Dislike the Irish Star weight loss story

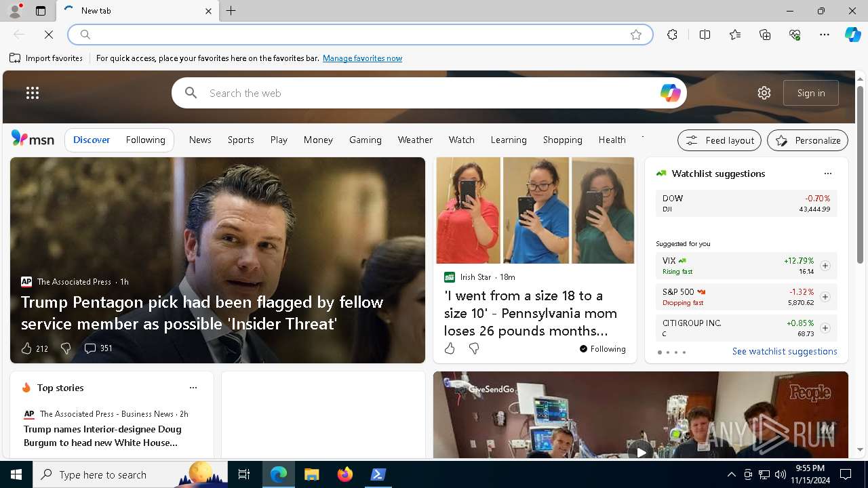click(x=474, y=348)
